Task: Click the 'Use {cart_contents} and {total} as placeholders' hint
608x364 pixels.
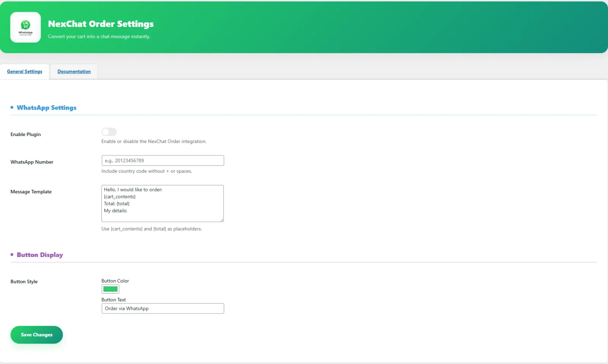Action: coord(152,229)
